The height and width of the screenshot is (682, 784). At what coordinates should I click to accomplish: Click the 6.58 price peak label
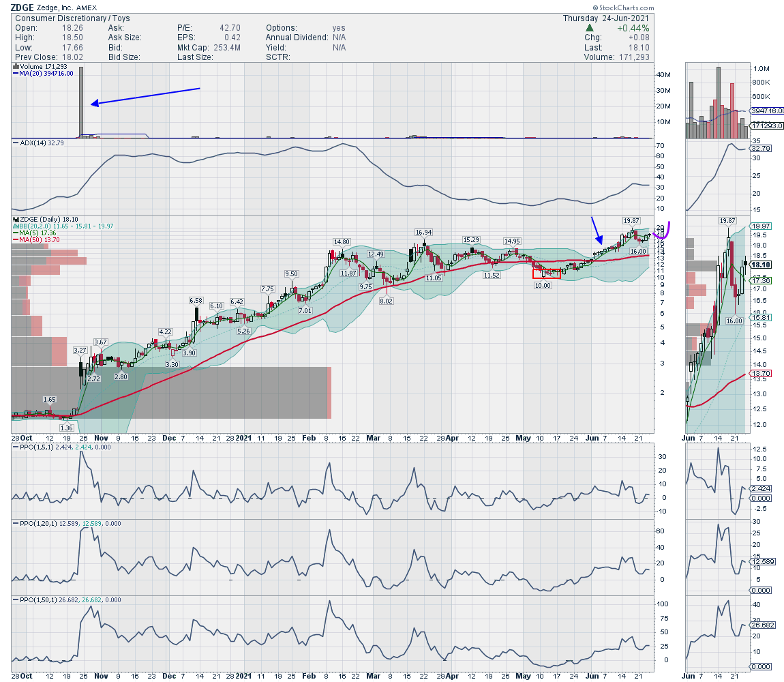(x=196, y=300)
